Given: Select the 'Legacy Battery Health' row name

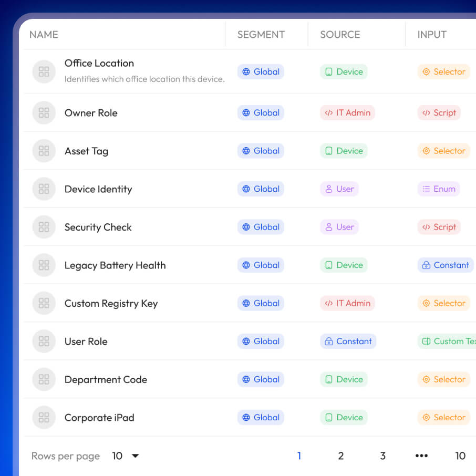Looking at the screenshot, I should point(116,265).
